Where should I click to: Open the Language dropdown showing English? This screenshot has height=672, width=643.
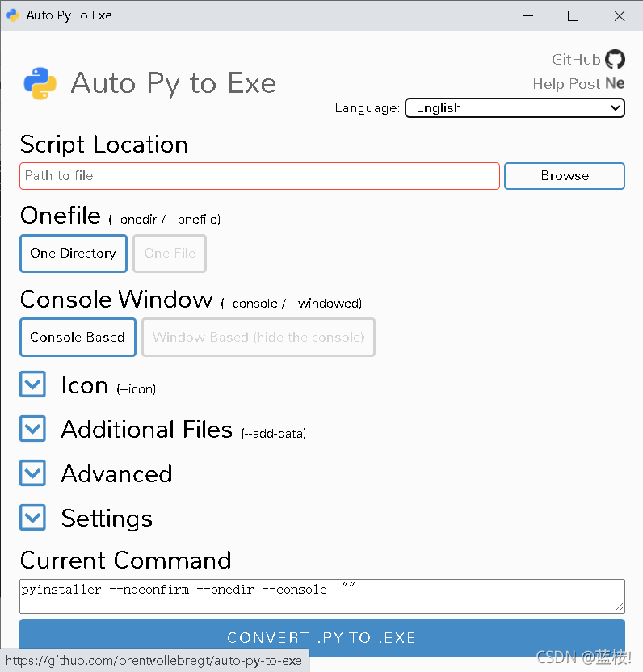click(x=515, y=107)
